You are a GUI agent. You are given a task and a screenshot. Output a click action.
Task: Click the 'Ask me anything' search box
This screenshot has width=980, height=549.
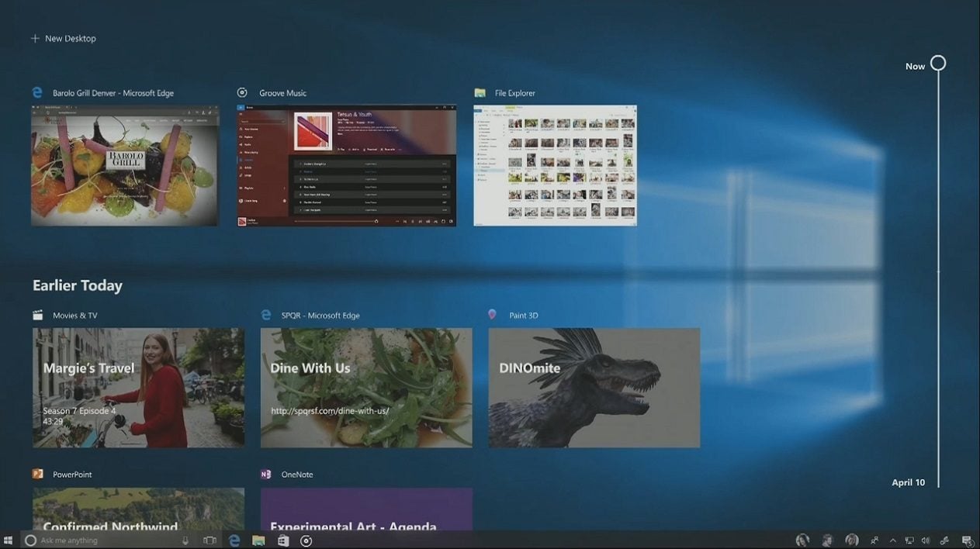click(101, 540)
